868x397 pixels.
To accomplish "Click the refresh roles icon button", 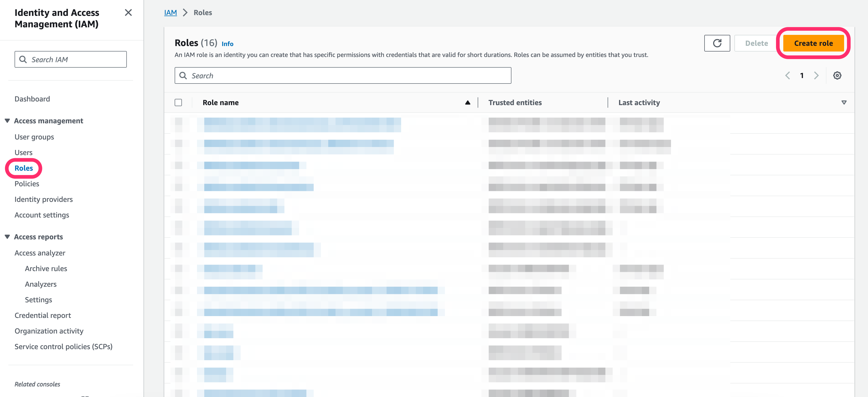I will pyautogui.click(x=717, y=43).
